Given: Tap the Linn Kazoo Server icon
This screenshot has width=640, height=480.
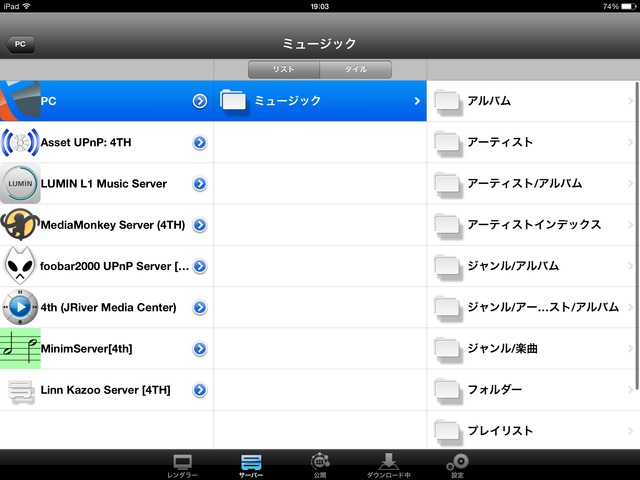Looking at the screenshot, I should coord(20,390).
